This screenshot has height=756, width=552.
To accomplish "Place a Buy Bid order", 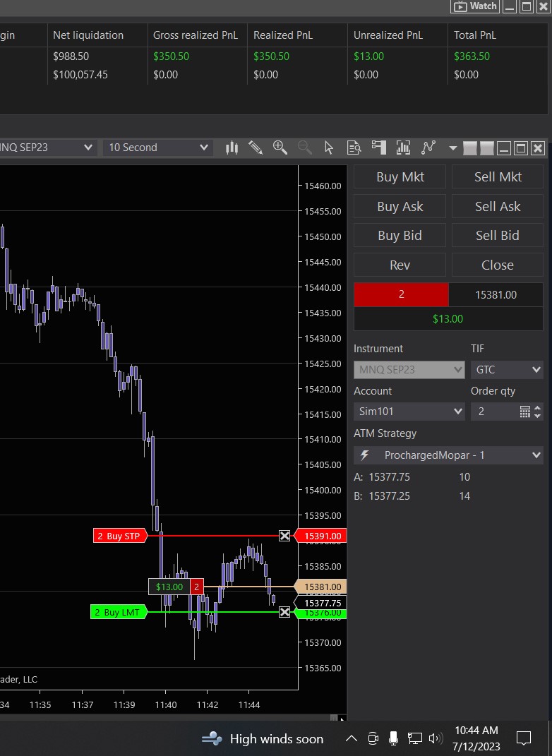I will 400,235.
